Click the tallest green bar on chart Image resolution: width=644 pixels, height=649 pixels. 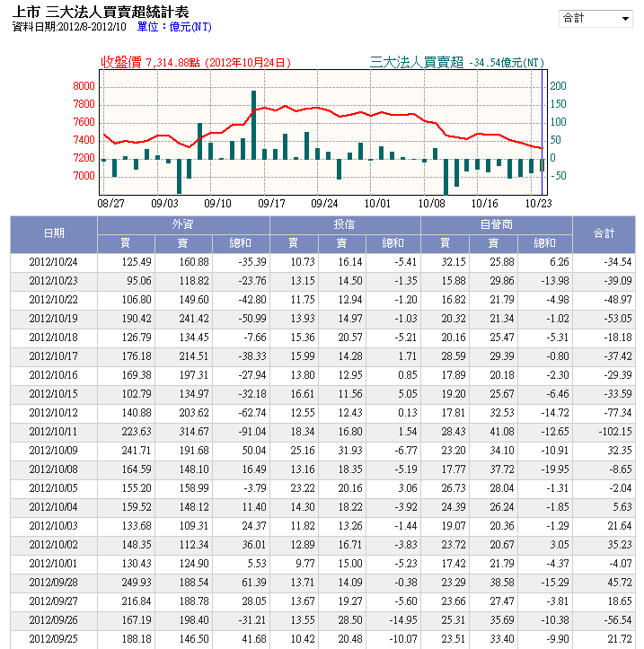(253, 126)
